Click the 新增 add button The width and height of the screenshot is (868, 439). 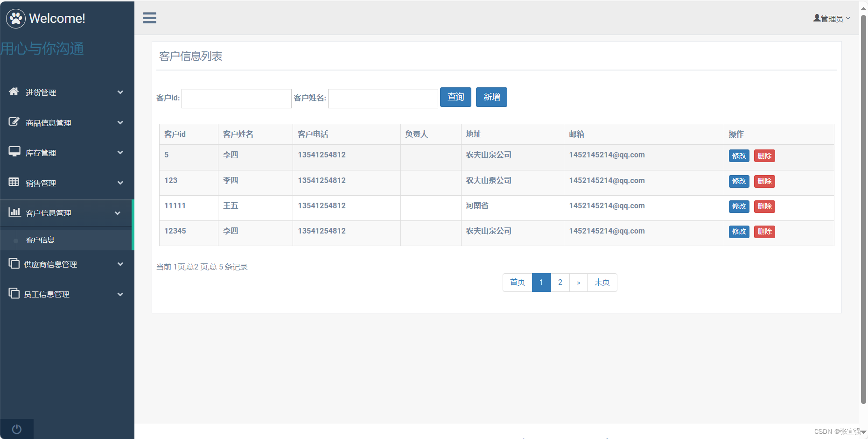point(491,97)
